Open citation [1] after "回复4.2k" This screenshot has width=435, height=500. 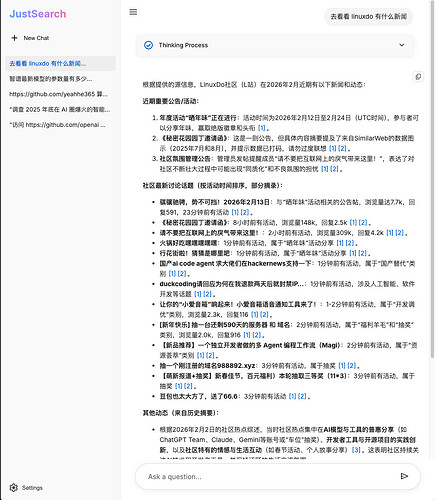point(390,233)
